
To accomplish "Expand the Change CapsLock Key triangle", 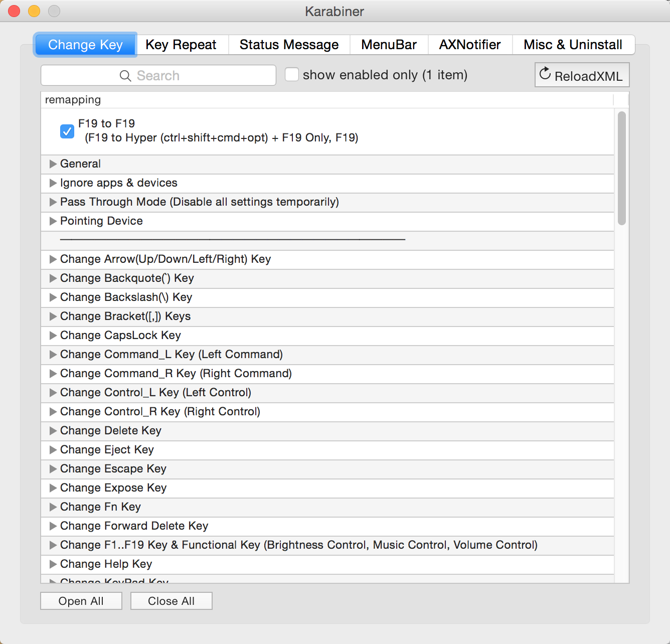I will [x=53, y=336].
